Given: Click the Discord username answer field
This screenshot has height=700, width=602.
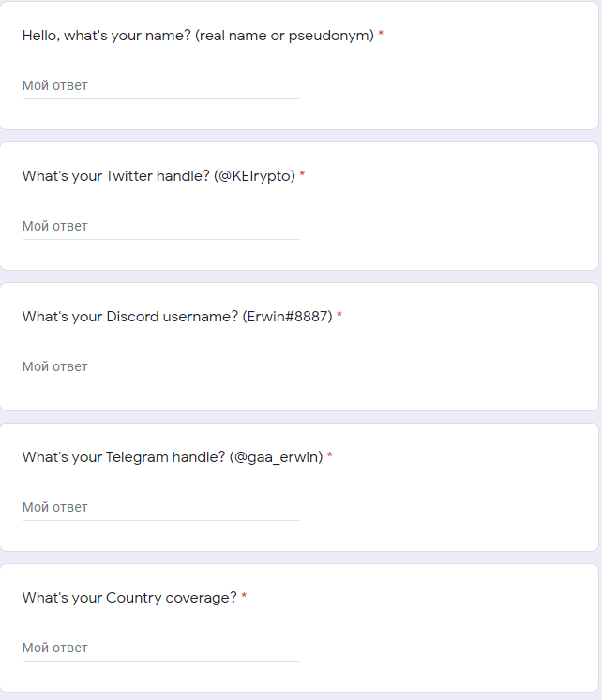Looking at the screenshot, I should 160,366.
